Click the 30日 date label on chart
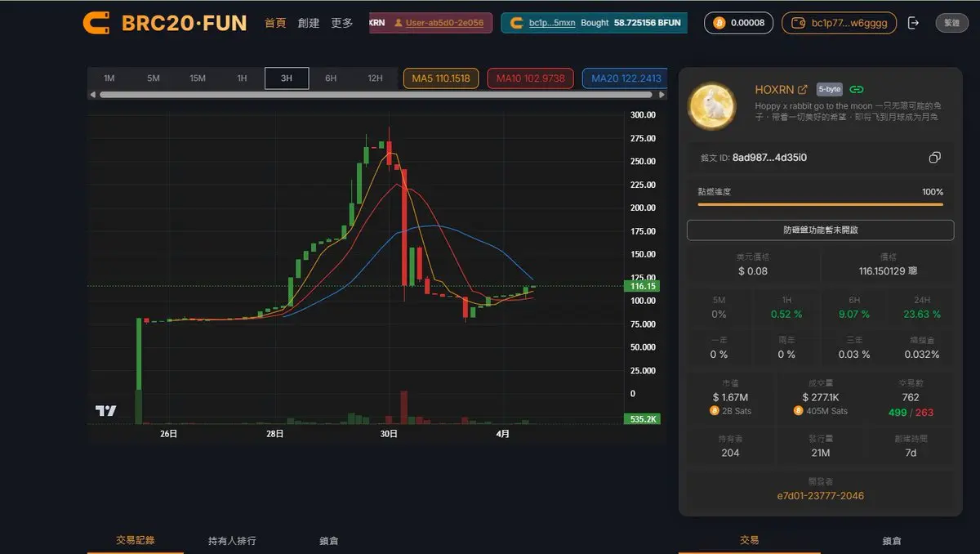 (389, 434)
